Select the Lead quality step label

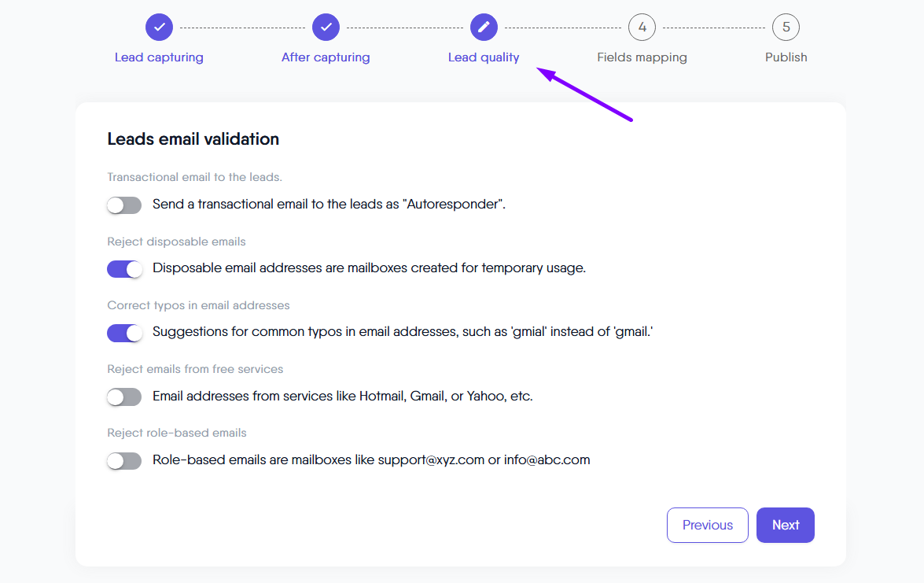[484, 57]
